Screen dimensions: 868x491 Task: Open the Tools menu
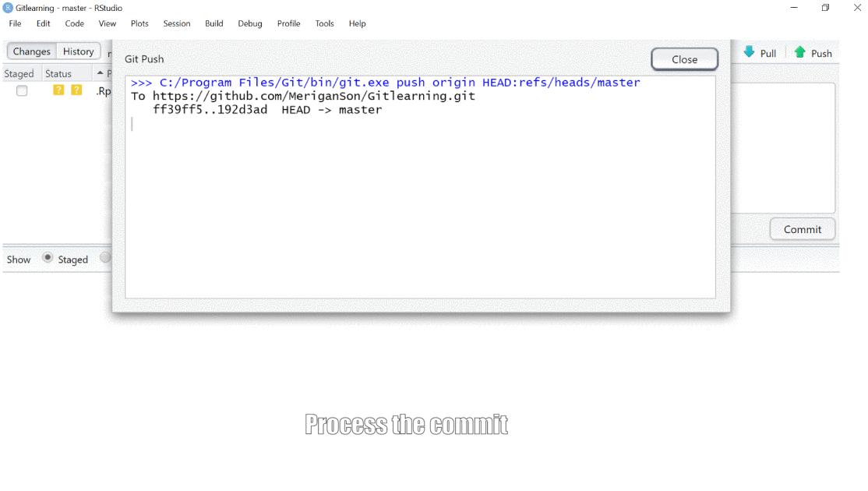pyautogui.click(x=324, y=23)
